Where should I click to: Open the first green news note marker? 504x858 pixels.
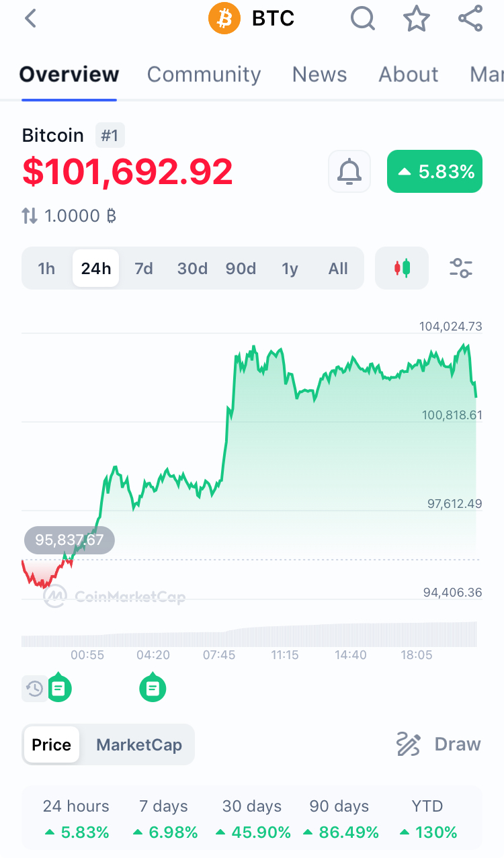(59, 687)
